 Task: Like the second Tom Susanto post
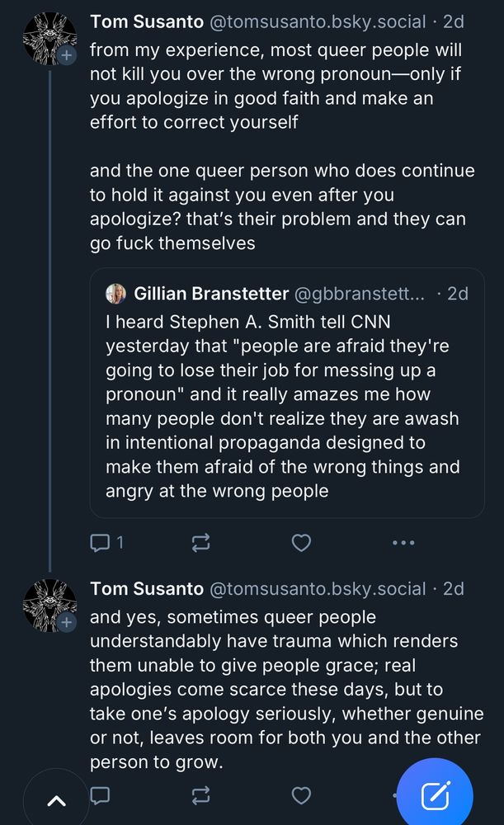point(302,795)
